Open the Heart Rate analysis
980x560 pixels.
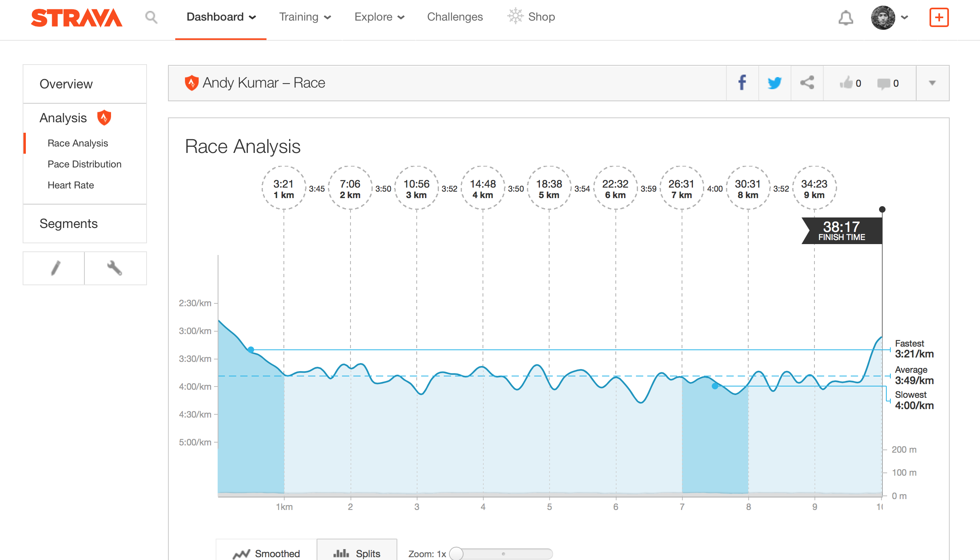point(71,185)
